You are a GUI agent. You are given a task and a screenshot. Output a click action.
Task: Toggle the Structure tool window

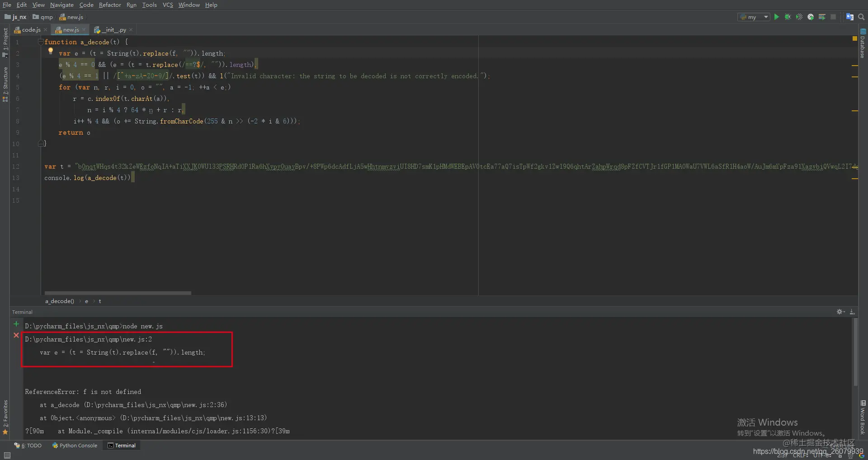coord(5,84)
